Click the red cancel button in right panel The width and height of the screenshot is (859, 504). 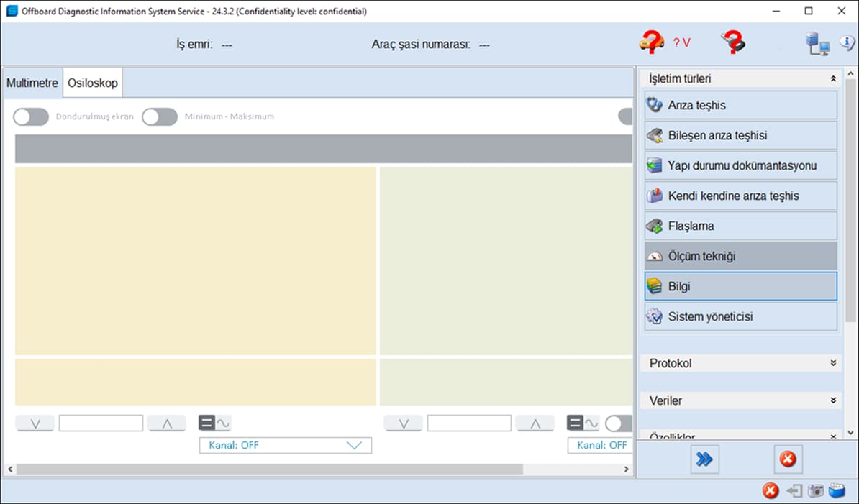[788, 459]
